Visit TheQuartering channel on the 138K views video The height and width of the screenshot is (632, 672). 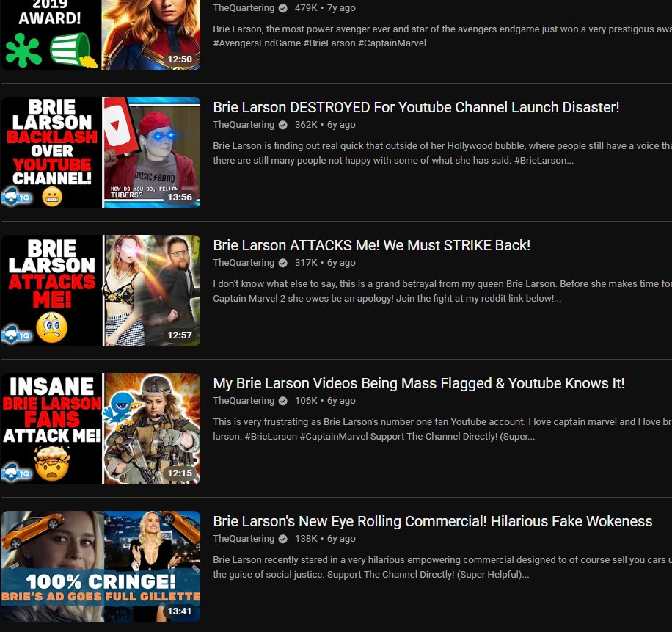pyautogui.click(x=244, y=539)
